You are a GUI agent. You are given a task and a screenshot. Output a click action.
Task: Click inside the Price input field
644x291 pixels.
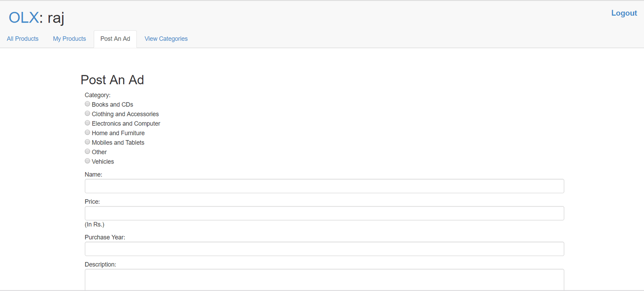click(x=324, y=213)
